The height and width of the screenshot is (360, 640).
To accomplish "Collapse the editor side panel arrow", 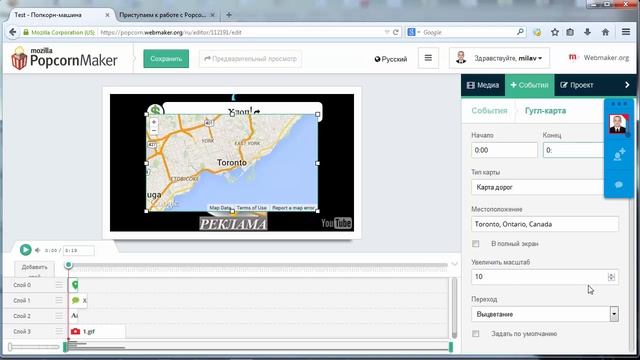I will tap(627, 85).
